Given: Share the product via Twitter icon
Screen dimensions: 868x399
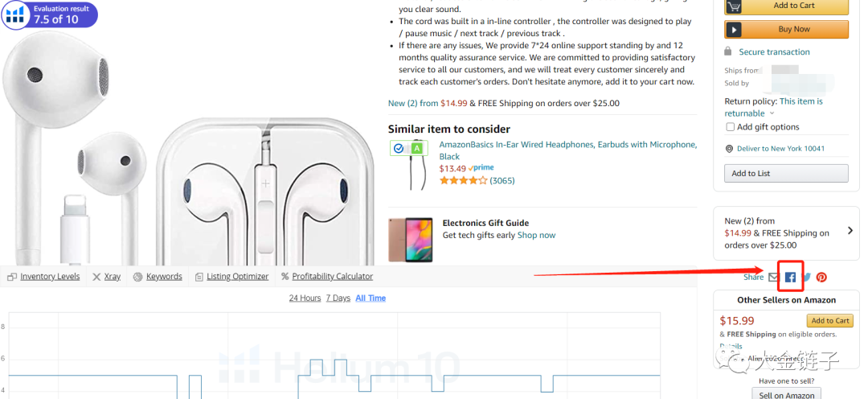Looking at the screenshot, I should 807,277.
